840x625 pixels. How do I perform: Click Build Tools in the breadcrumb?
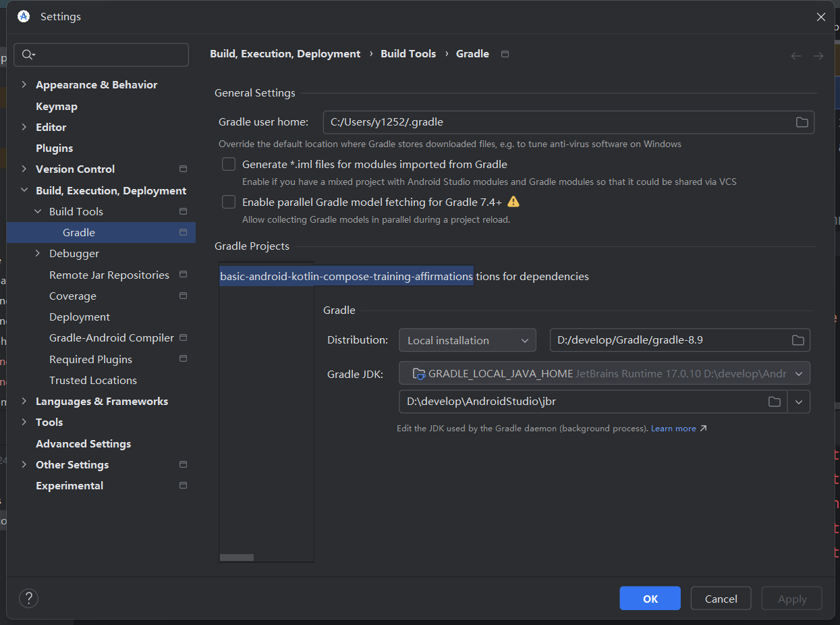click(408, 54)
